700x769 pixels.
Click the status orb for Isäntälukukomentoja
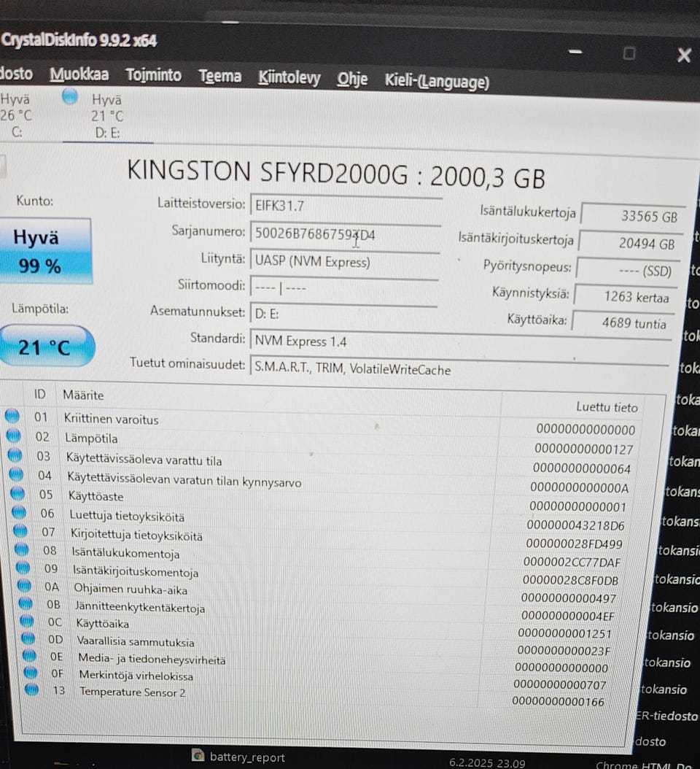pos(22,549)
